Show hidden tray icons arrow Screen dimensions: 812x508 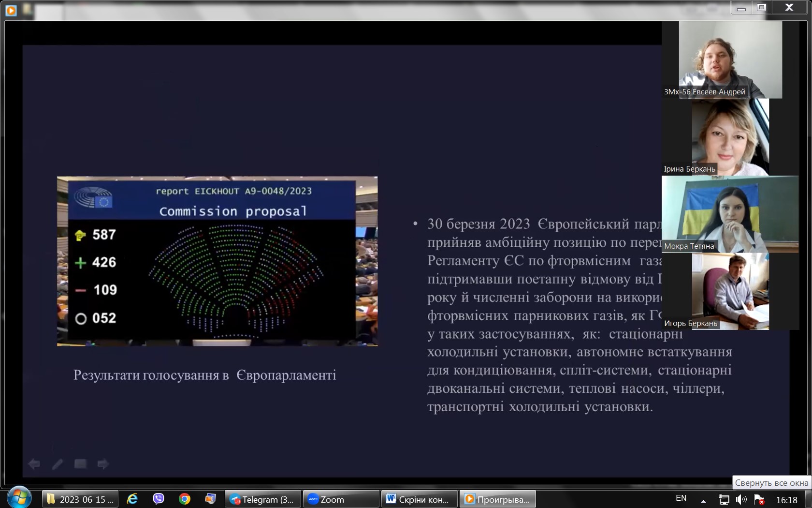point(703,500)
